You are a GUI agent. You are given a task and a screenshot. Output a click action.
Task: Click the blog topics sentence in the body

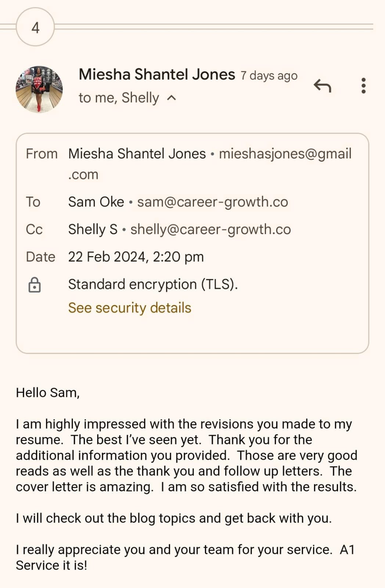tap(174, 518)
